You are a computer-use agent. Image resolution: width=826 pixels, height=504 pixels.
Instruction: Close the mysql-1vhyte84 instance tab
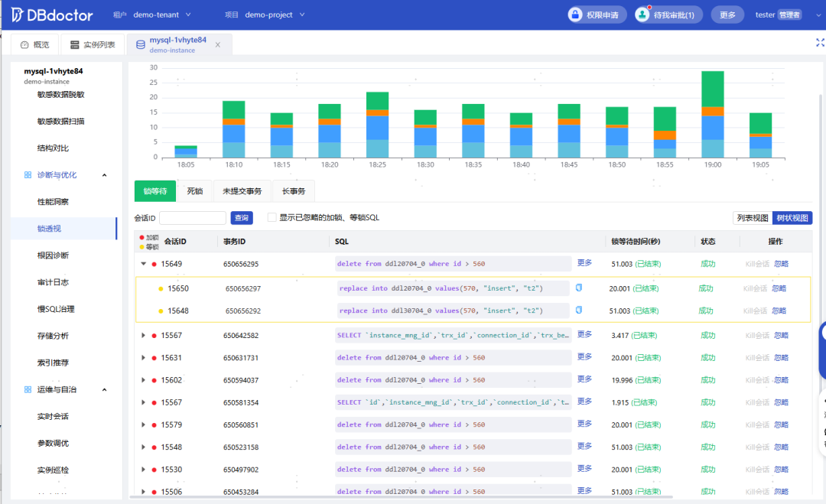218,45
